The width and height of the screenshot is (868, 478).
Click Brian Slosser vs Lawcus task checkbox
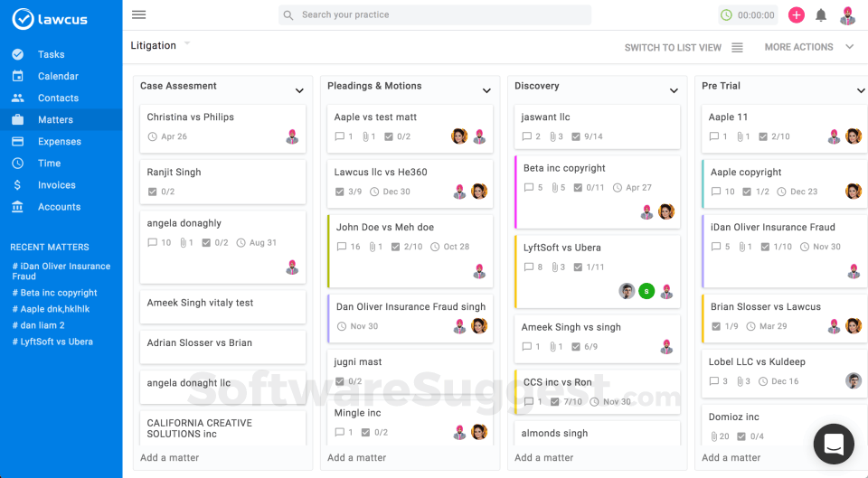[x=717, y=326]
